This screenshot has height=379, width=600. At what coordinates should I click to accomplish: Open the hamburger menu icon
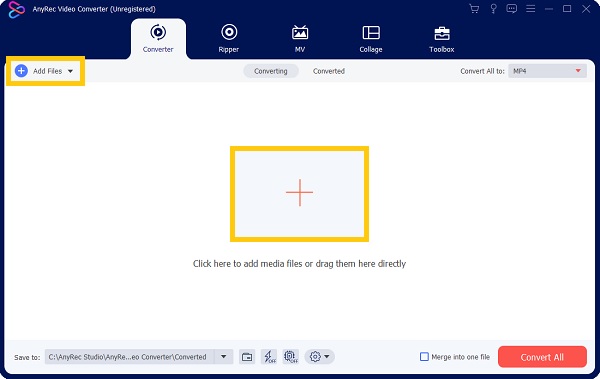(x=530, y=9)
